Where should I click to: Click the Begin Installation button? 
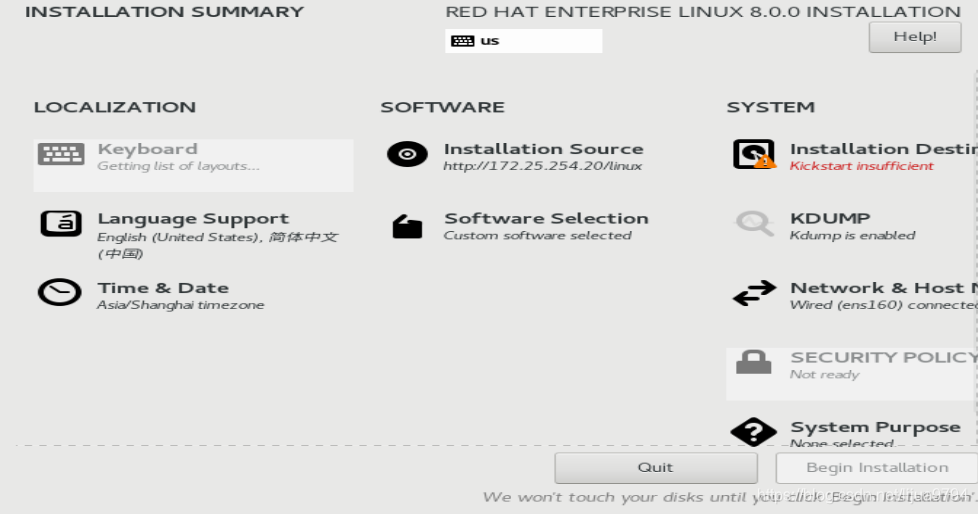876,468
